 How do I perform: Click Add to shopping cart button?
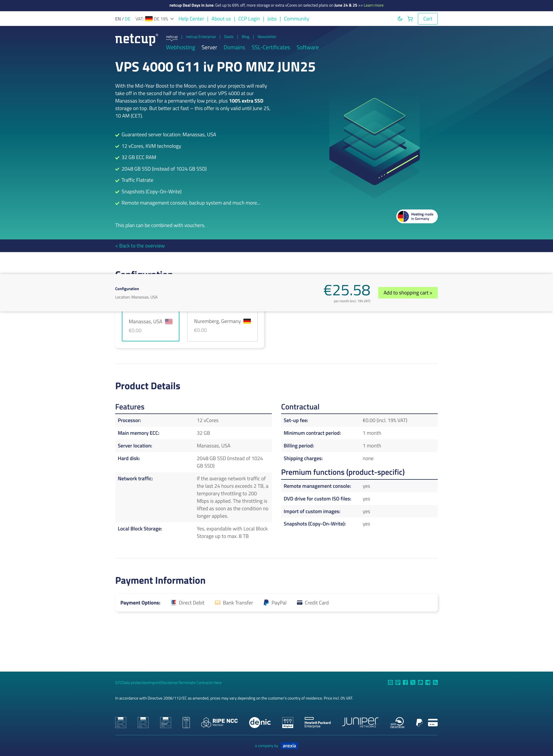408,293
